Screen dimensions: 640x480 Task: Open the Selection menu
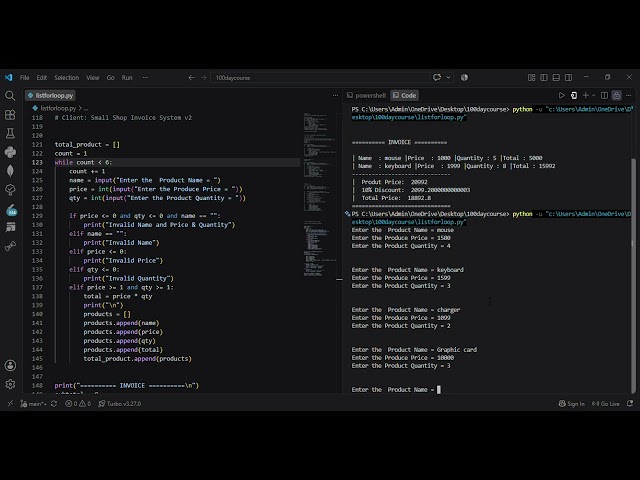[67, 78]
